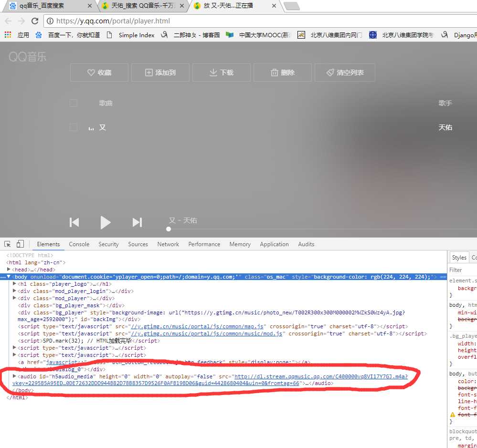Switch to the Network panel tab
The width and height of the screenshot is (477, 448).
point(168,244)
